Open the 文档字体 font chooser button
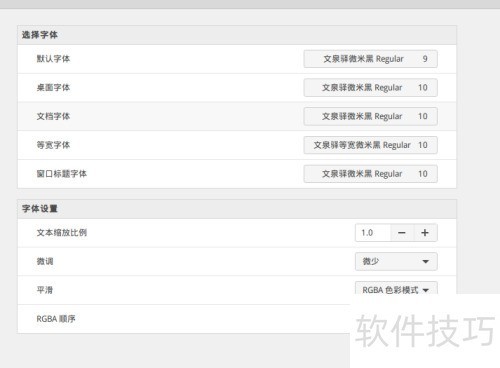This screenshot has height=368, width=500. (370, 116)
